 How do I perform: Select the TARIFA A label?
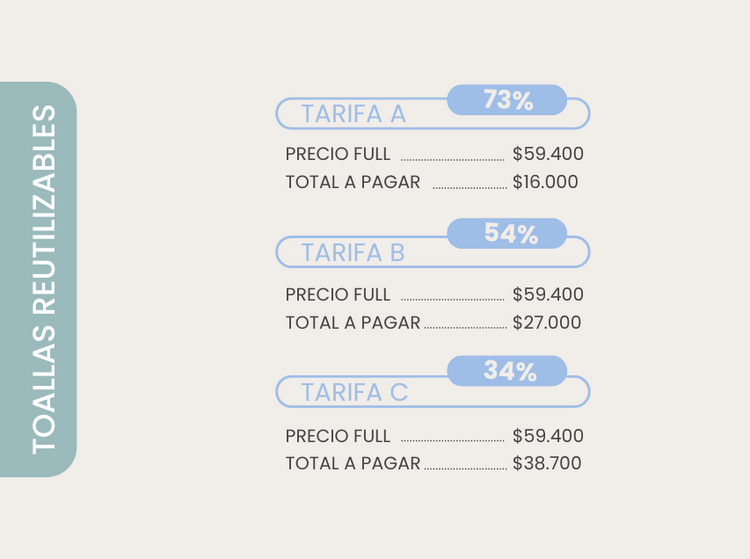point(353,114)
